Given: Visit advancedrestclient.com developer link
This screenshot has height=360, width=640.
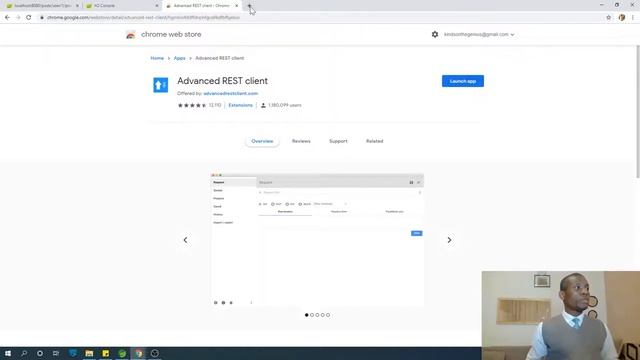Looking at the screenshot, I should pos(231,93).
